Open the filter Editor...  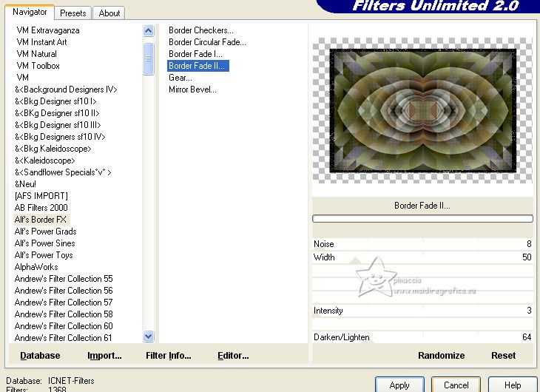click(233, 356)
